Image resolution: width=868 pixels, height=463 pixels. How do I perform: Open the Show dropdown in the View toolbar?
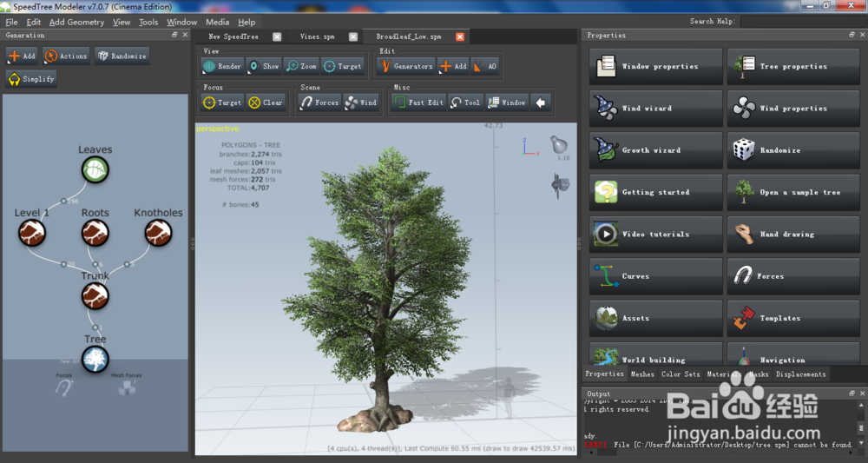pyautogui.click(x=264, y=67)
